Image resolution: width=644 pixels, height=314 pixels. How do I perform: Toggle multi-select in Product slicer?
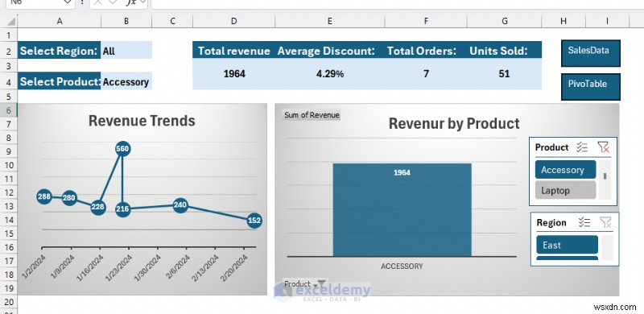pos(582,147)
